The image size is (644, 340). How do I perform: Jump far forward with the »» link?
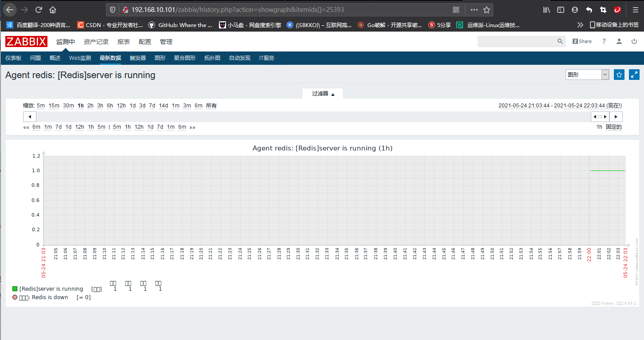coord(192,127)
